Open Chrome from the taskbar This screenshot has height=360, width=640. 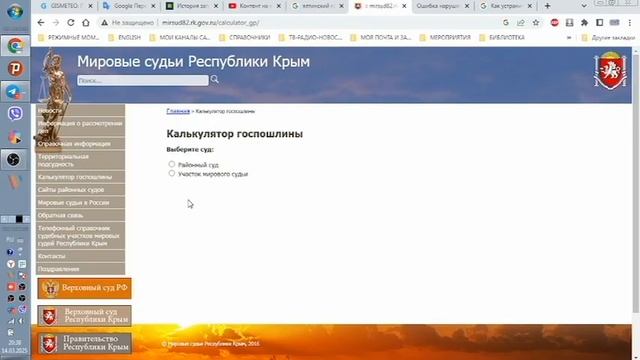coord(15,46)
